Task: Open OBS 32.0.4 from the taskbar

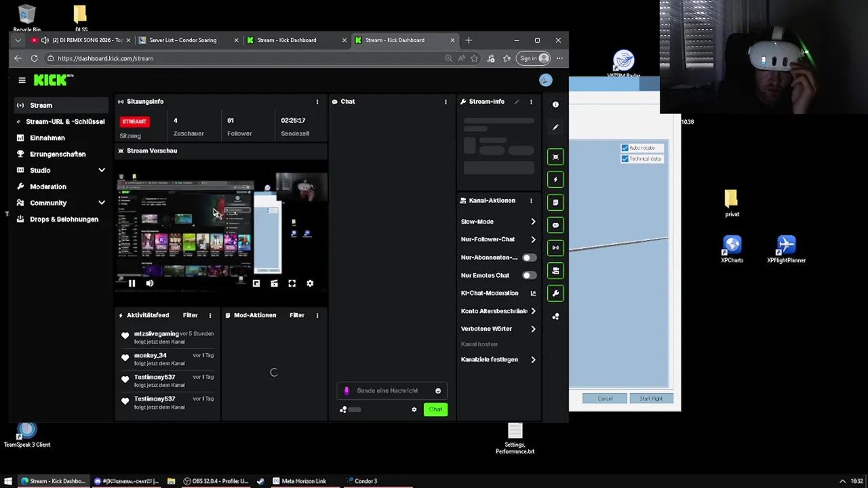Action: 216,481
